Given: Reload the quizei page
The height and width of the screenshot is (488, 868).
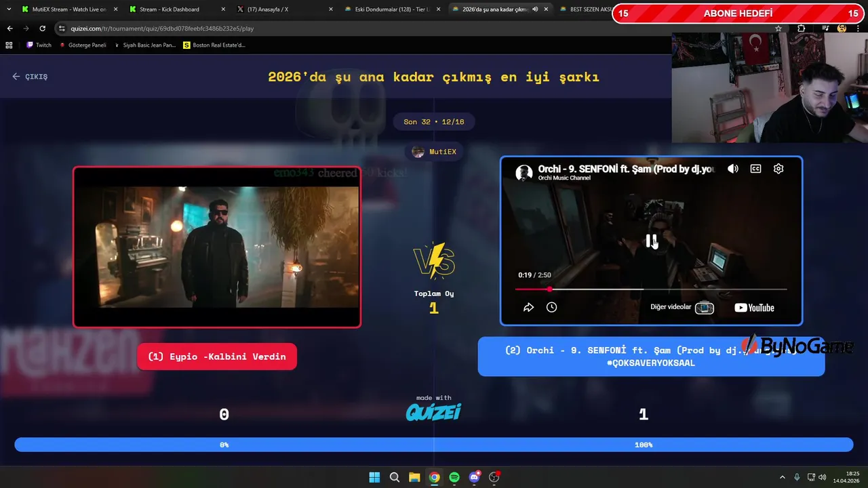Looking at the screenshot, I should 42,28.
